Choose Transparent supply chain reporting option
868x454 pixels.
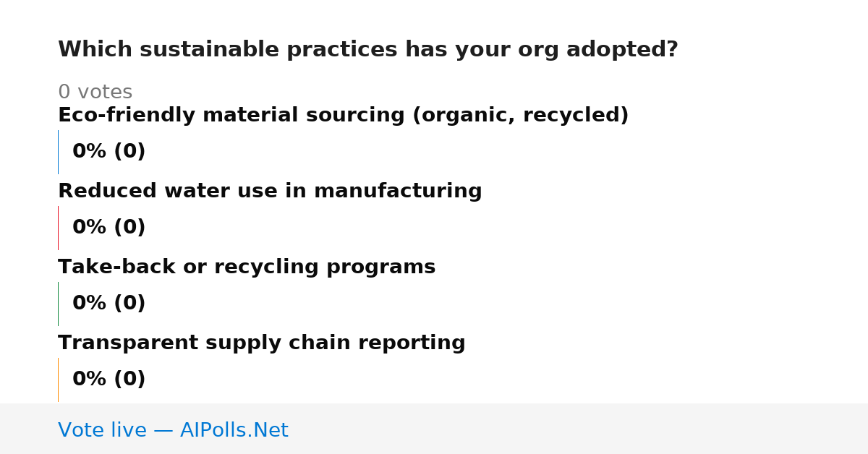[x=262, y=343]
